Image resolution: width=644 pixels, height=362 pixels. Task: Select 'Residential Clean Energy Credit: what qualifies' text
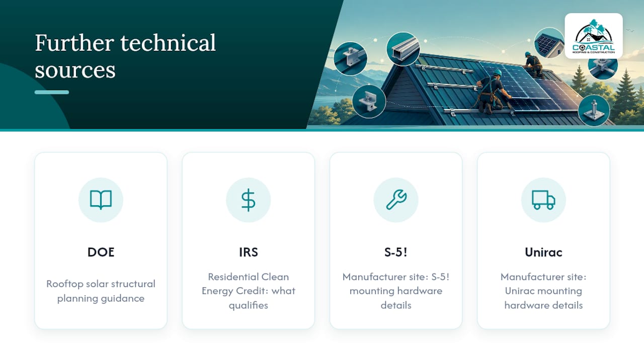tap(248, 291)
